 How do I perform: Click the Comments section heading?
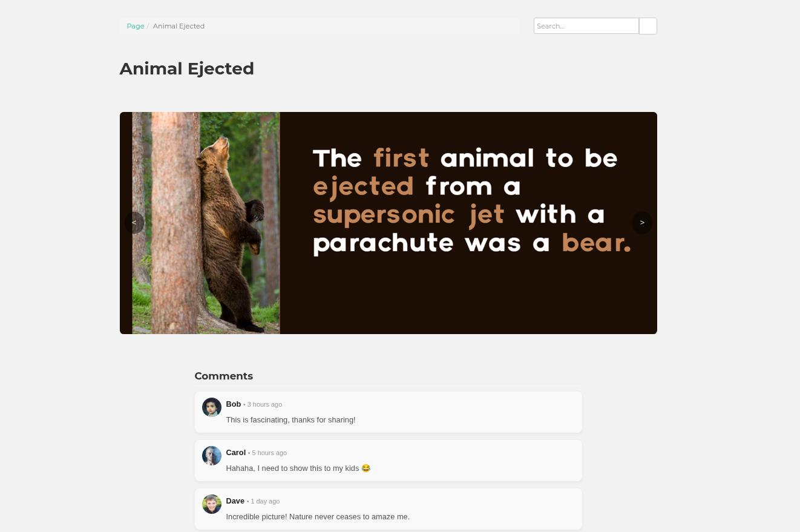tap(224, 376)
